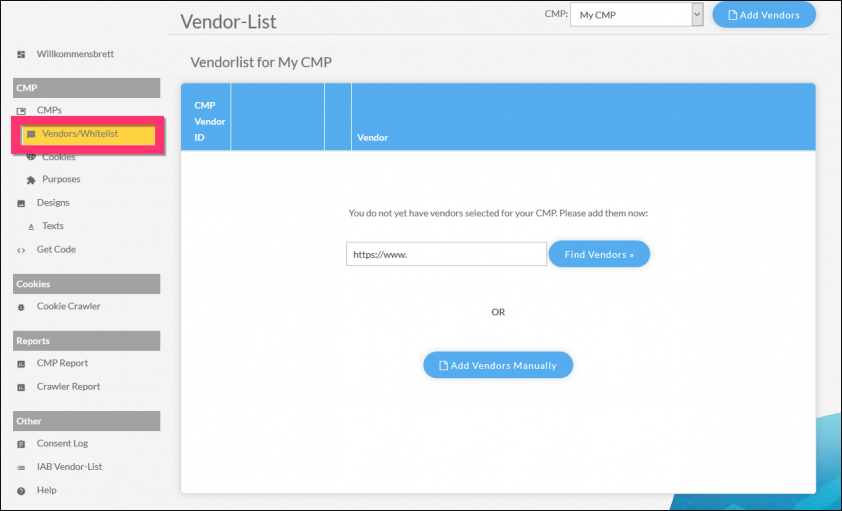Open the Help page

tap(47, 490)
